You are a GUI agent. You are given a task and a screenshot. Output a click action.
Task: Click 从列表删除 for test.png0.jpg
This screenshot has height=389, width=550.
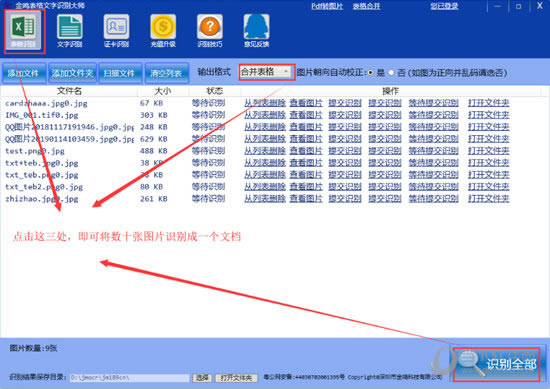click(x=265, y=151)
